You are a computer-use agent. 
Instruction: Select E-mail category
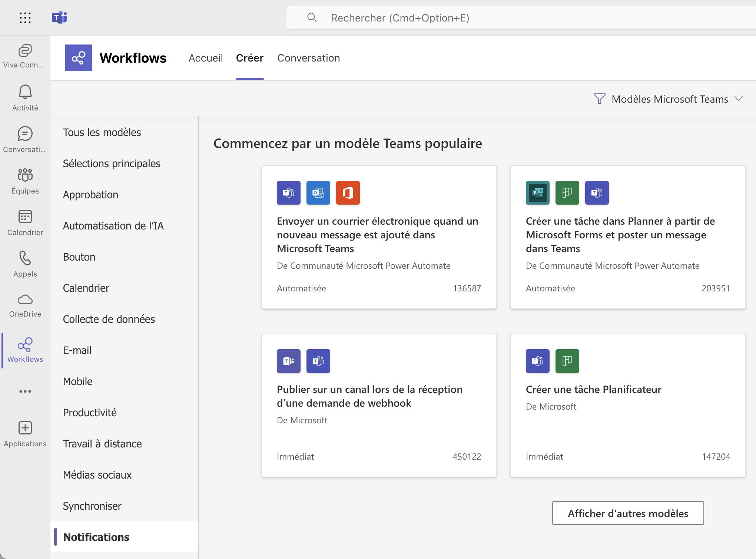pos(124,350)
